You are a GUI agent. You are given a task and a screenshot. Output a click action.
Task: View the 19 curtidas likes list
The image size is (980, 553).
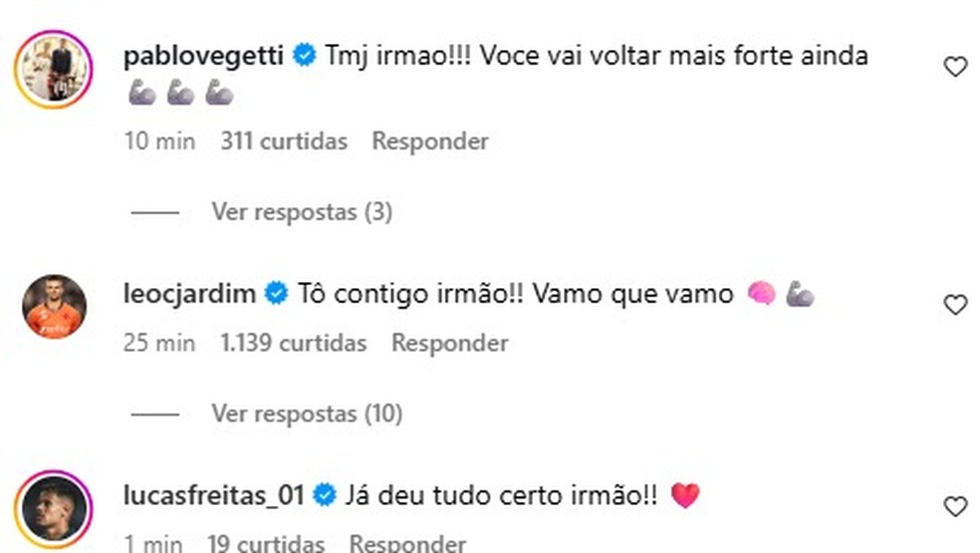tap(266, 544)
